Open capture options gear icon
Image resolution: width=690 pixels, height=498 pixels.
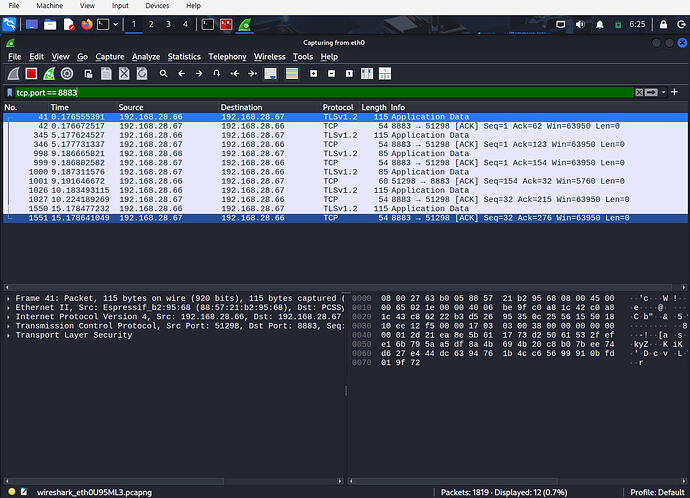[x=67, y=73]
